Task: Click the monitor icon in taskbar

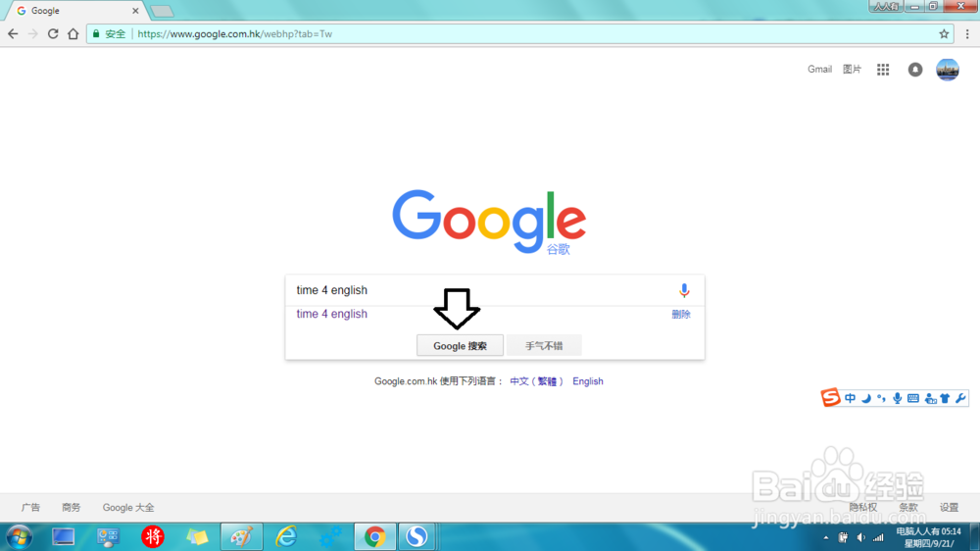Action: pos(63,536)
